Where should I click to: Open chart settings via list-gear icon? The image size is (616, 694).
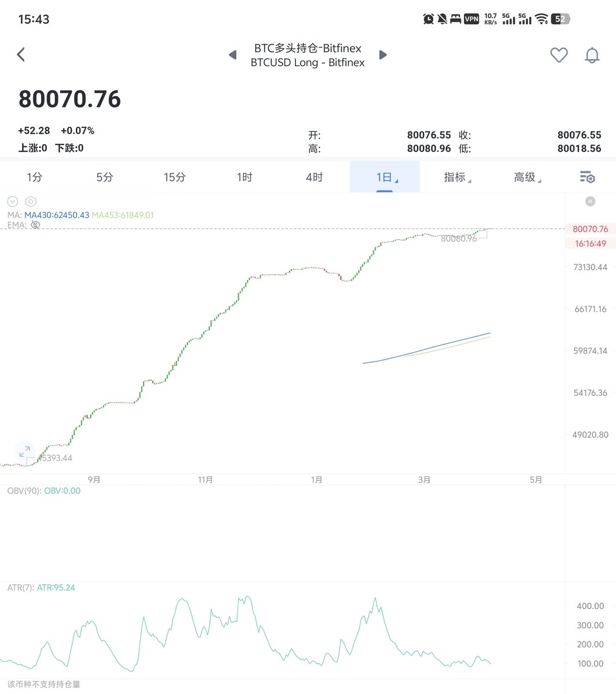click(587, 178)
